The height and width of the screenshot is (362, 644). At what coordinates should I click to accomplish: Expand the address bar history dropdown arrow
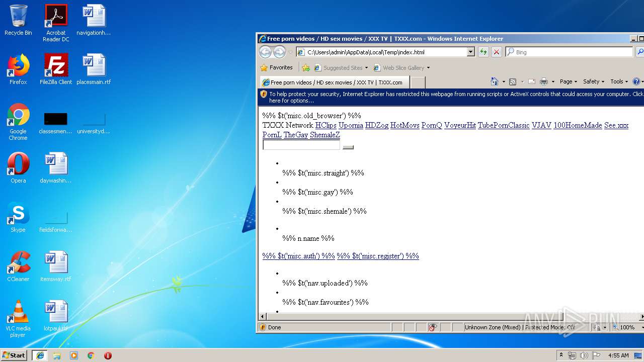470,52
